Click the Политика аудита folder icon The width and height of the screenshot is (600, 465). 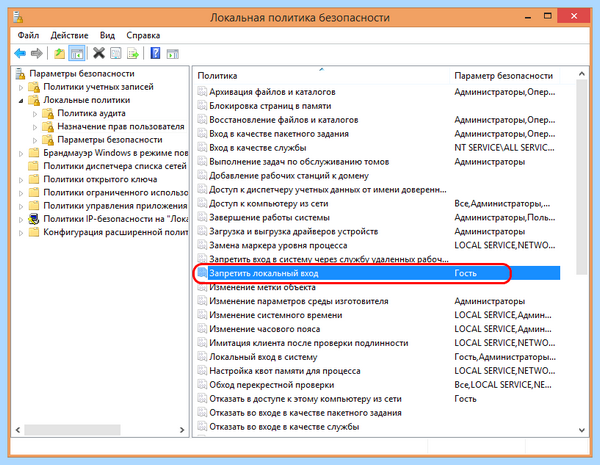pyautogui.click(x=48, y=114)
